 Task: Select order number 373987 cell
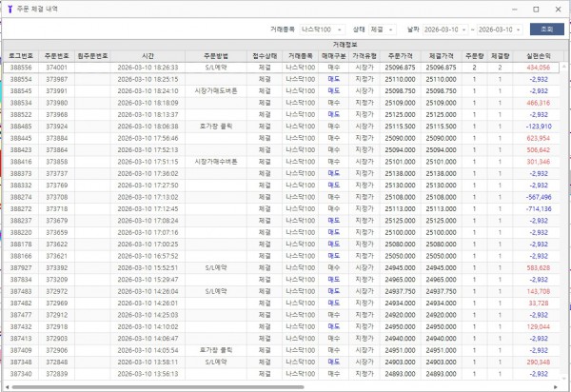[56, 79]
